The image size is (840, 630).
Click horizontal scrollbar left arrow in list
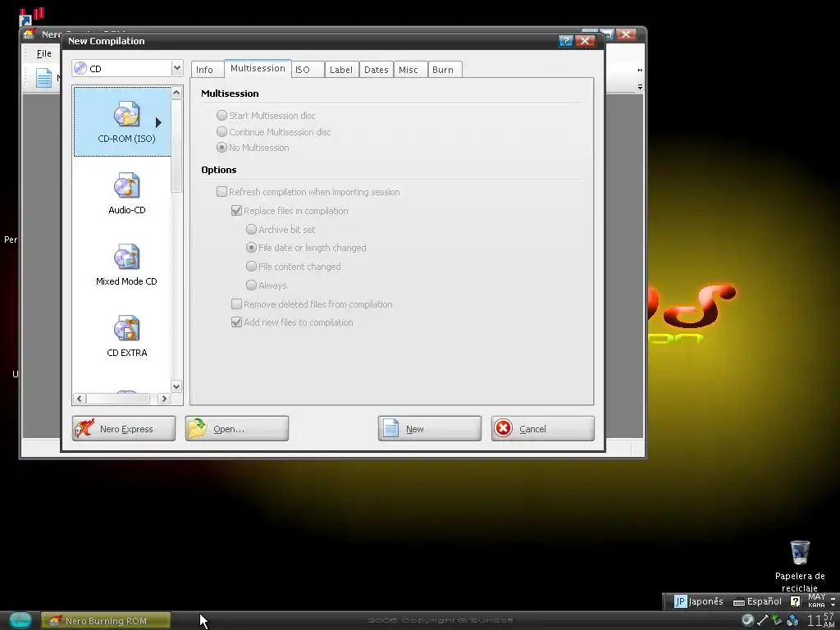(80, 399)
